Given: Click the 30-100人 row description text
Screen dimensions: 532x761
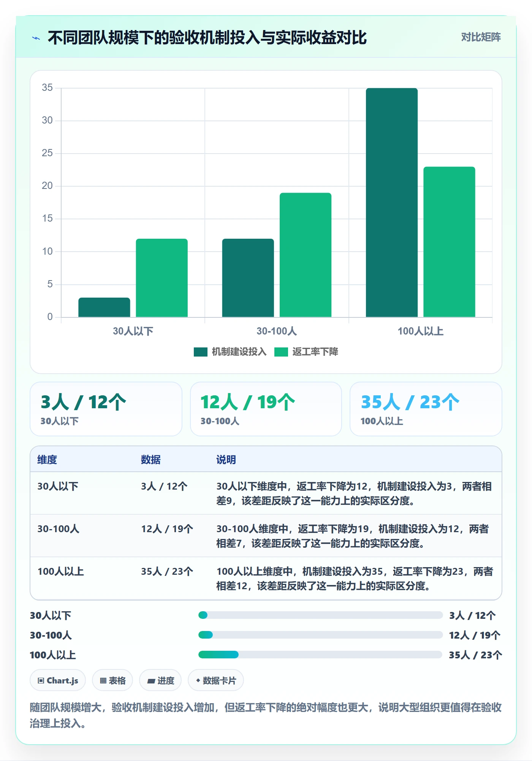Looking at the screenshot, I should tap(353, 536).
